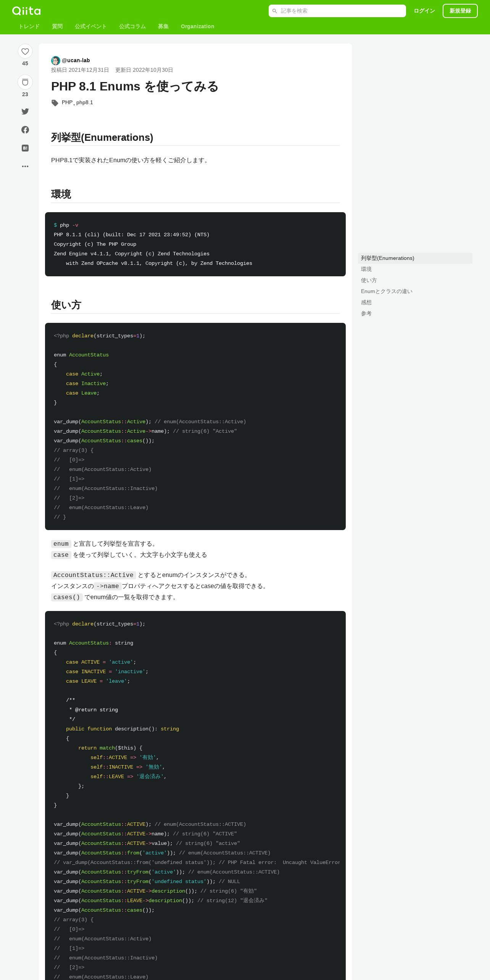Viewport: 490px width, 980px height.
Task: Open the @ucan-lab author profile
Action: [x=76, y=60]
